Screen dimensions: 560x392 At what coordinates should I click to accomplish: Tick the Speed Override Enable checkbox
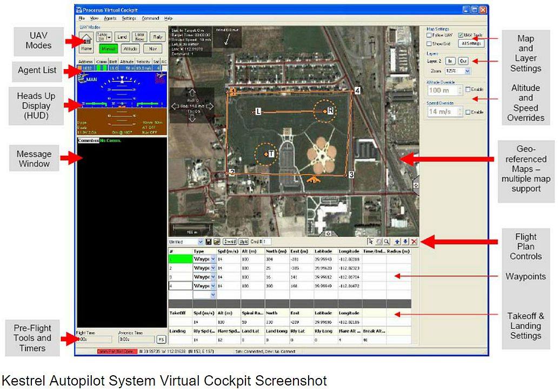point(468,112)
